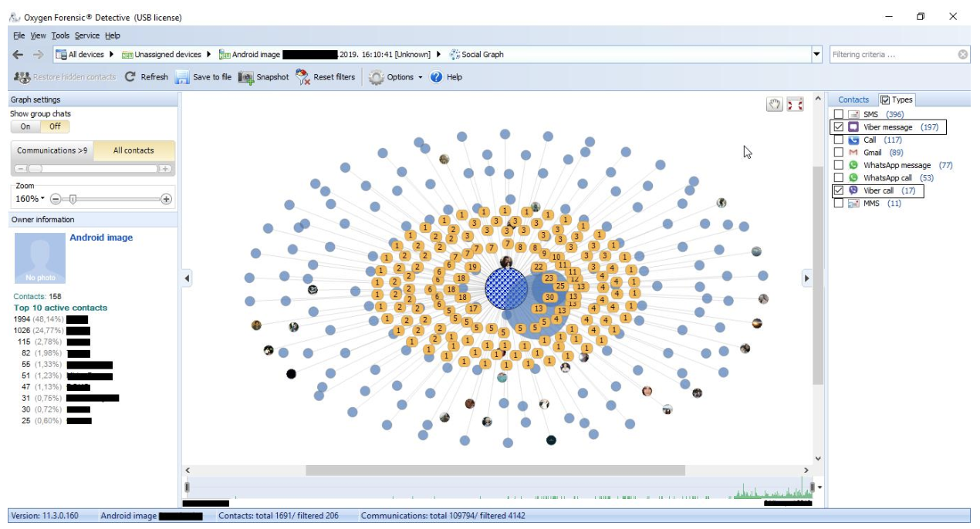Image resolution: width=980 pixels, height=529 pixels.
Task: Collapse the right panel arrow
Action: pos(808,278)
